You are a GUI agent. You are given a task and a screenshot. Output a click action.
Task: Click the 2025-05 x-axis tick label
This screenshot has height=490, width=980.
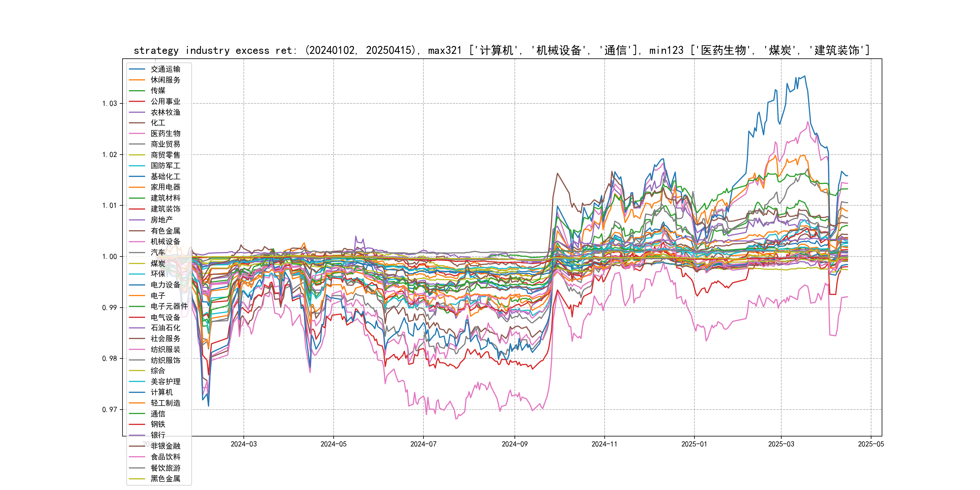(871, 444)
